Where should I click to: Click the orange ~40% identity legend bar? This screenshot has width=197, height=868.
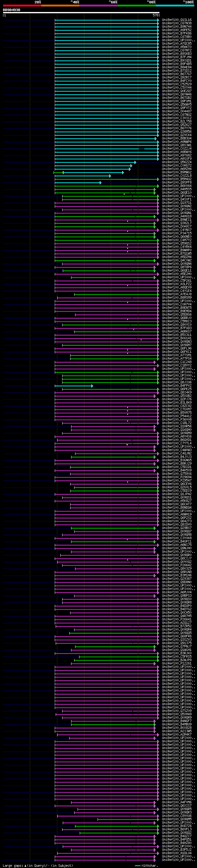pos(60,6)
